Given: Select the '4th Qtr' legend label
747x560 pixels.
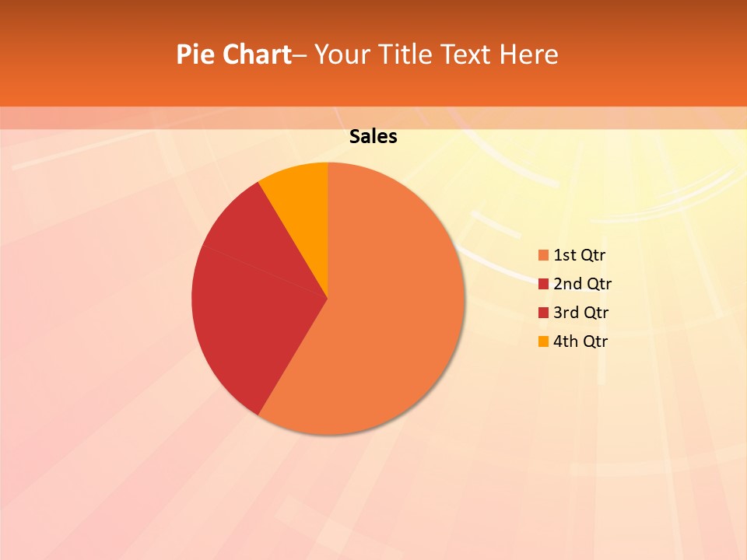Looking at the screenshot, I should pyautogui.click(x=580, y=341).
